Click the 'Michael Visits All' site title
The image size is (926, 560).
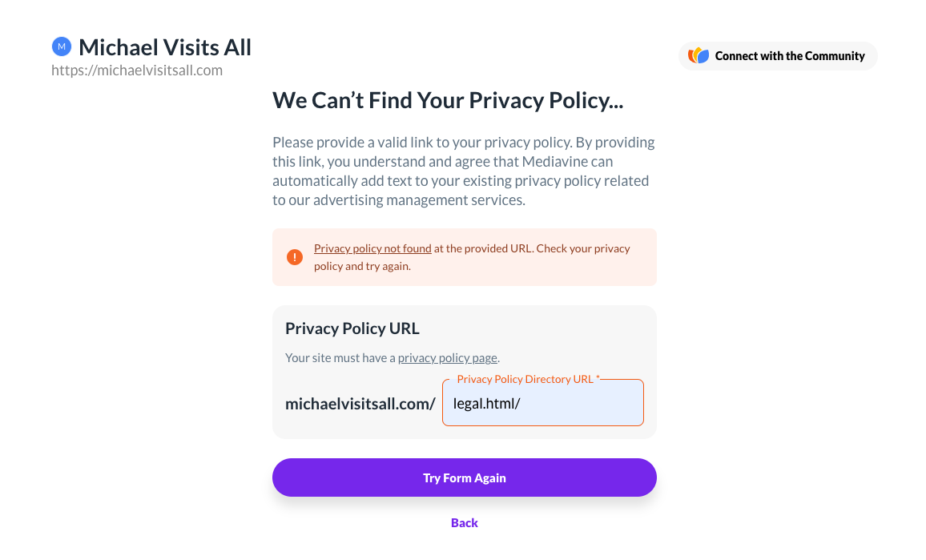[x=165, y=47]
